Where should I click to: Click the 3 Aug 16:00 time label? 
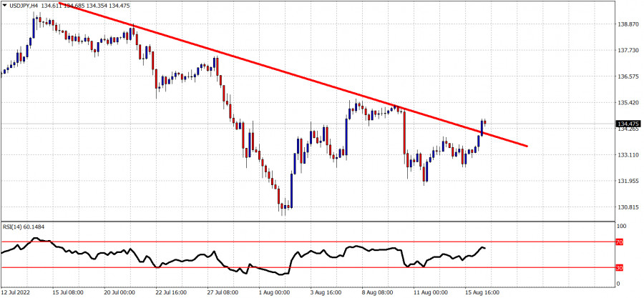tap(326, 293)
